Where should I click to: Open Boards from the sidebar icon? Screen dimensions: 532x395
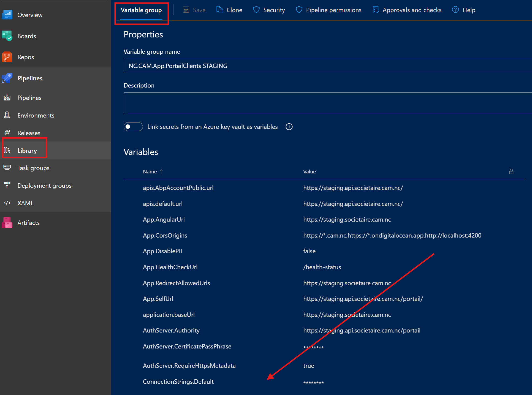pos(7,36)
